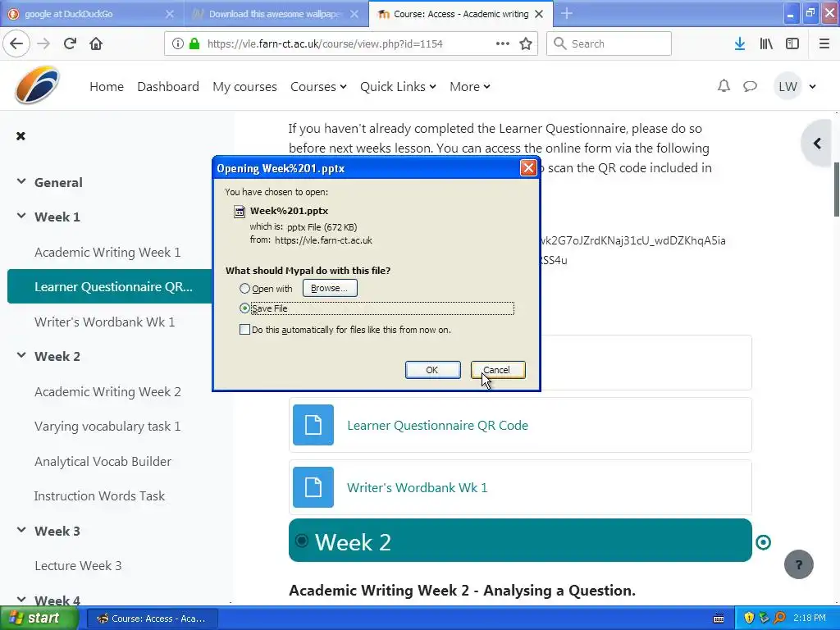Click the Course: Access taskbar button
Image resolution: width=840 pixels, height=630 pixels.
(x=152, y=619)
